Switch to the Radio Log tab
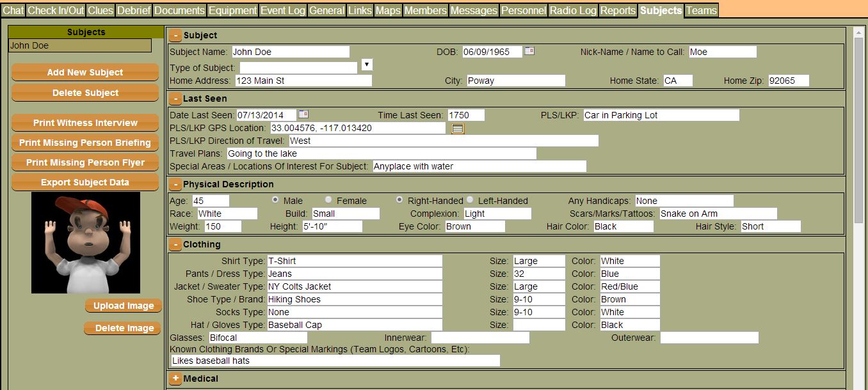The image size is (868, 390). point(573,10)
